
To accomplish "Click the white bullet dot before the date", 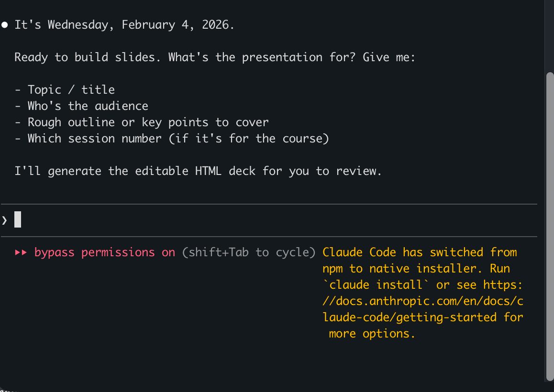I will (x=5, y=25).
